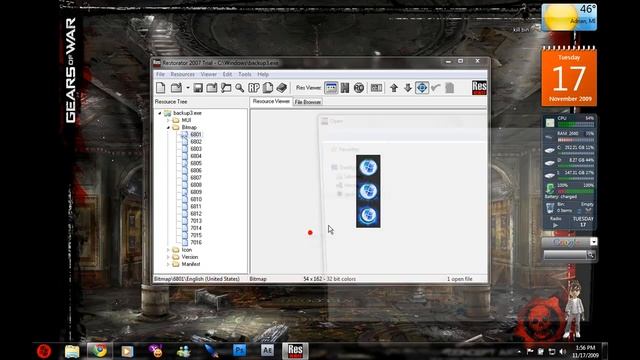640x360 pixels.
Task: Click the volume speaker tray icon
Action: tap(563, 351)
